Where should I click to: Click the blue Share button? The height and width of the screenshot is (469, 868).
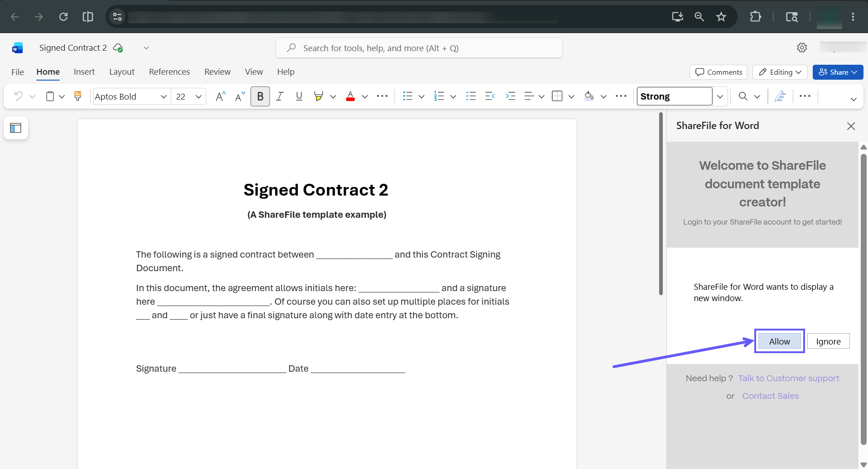pyautogui.click(x=838, y=72)
